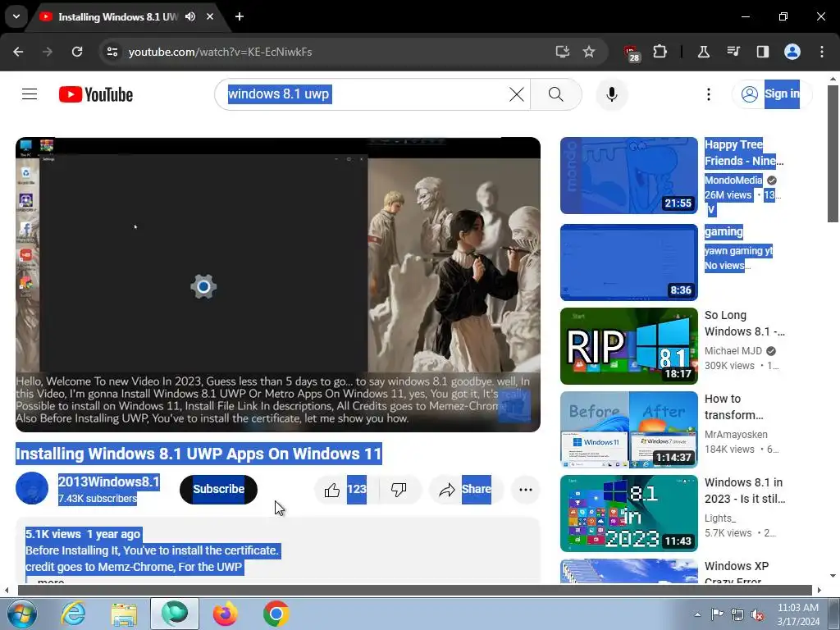This screenshot has width=840, height=630.
Task: Open How to transform video title
Action: click(x=734, y=407)
